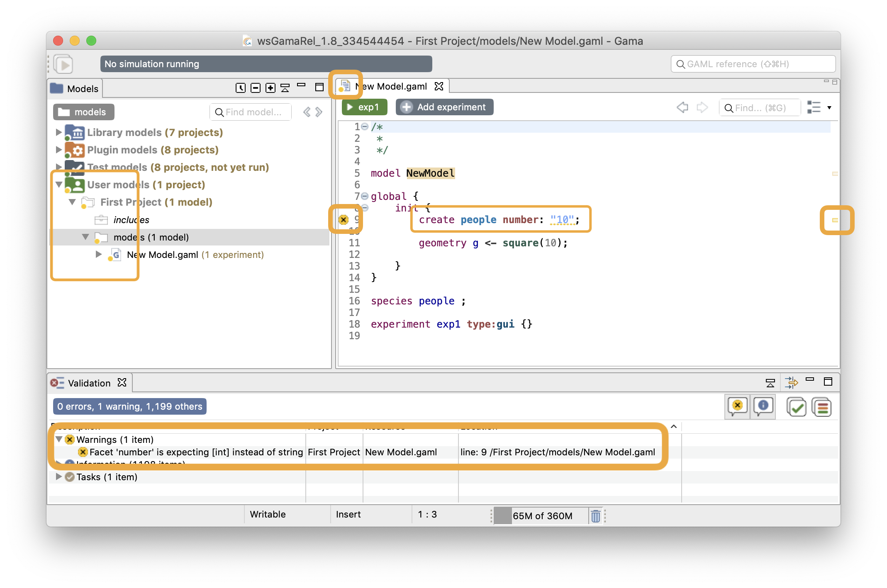This screenshot has width=887, height=588.
Task: Click the Add experiment button
Action: coord(444,107)
